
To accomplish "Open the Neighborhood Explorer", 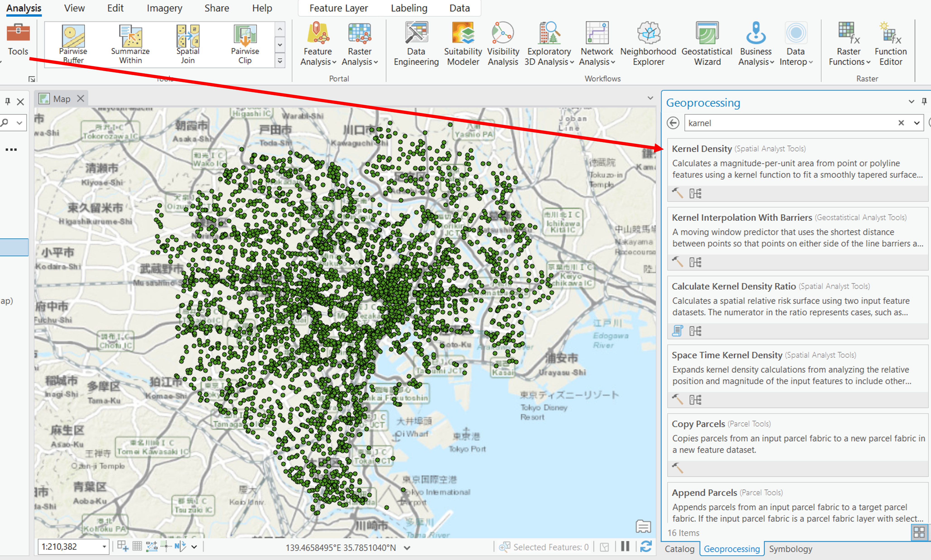I will click(x=648, y=44).
